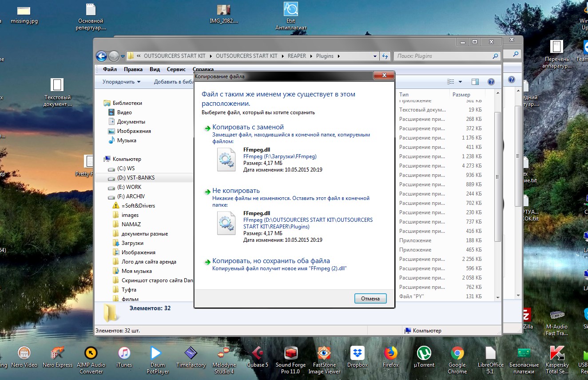Select Изображения library
Viewport: 588px width, 380px height.
click(130, 131)
